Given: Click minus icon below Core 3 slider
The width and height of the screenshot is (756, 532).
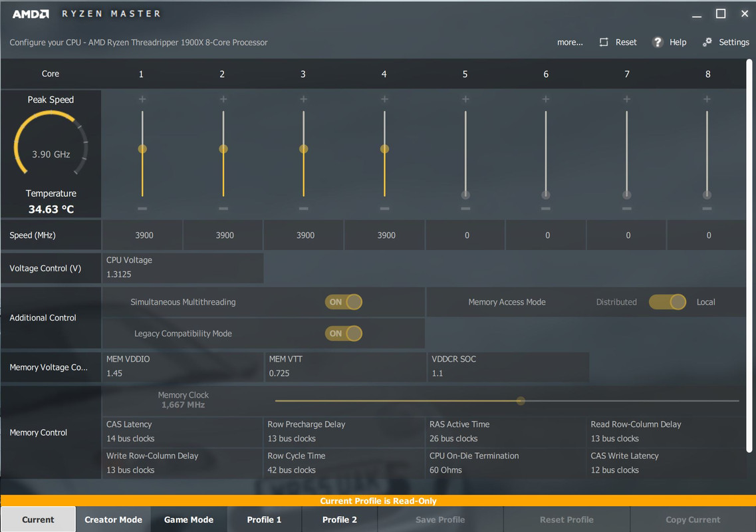Looking at the screenshot, I should [303, 208].
